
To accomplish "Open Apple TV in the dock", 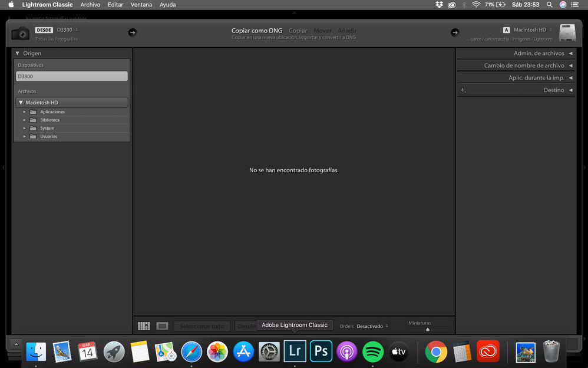I will click(399, 352).
